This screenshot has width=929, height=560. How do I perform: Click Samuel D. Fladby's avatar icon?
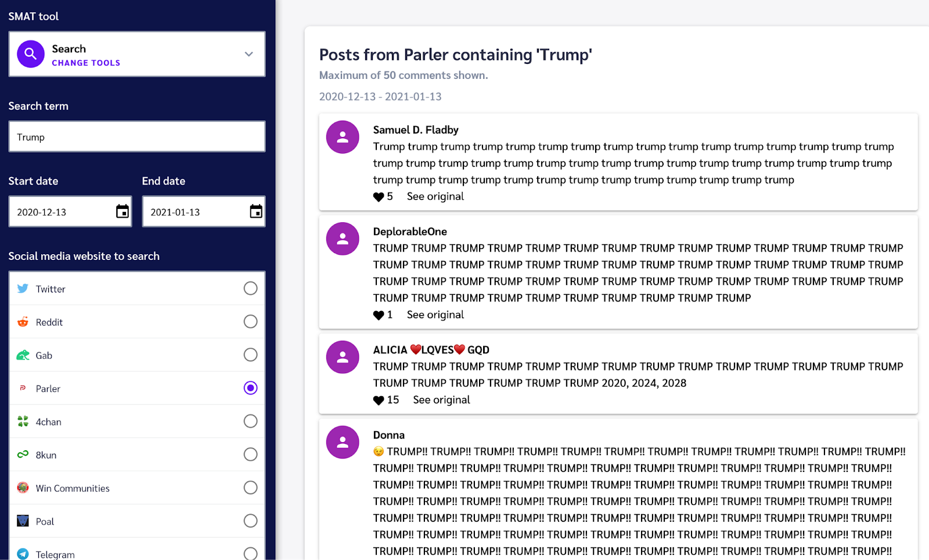click(x=343, y=137)
